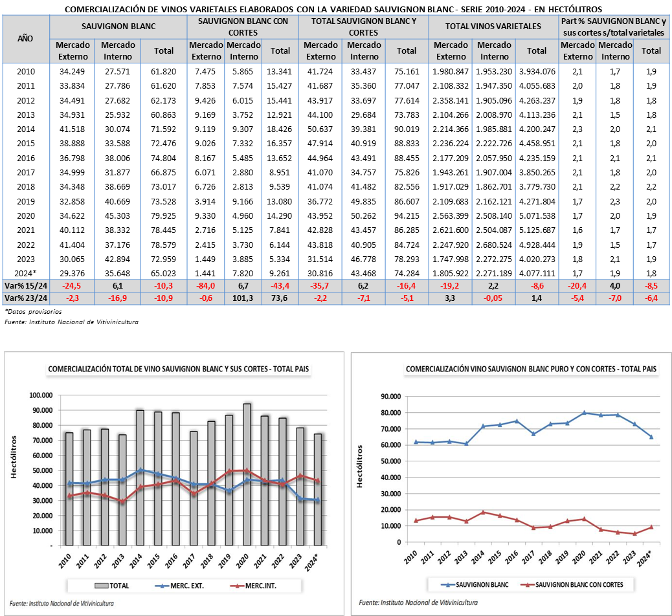Image resolution: width=672 pixels, height=616 pixels.
Task: Click the line chart title PURO Y CON CORTES
Action: (x=531, y=369)
